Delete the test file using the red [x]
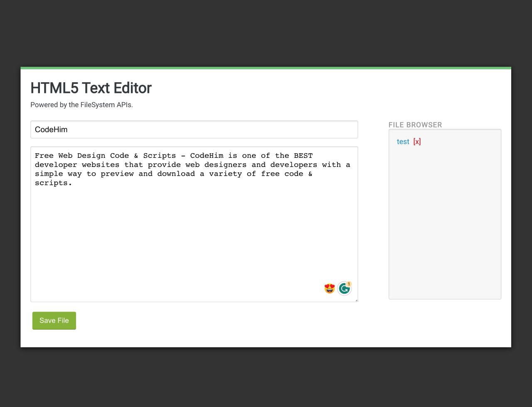This screenshot has height=407, width=532. [x=417, y=142]
